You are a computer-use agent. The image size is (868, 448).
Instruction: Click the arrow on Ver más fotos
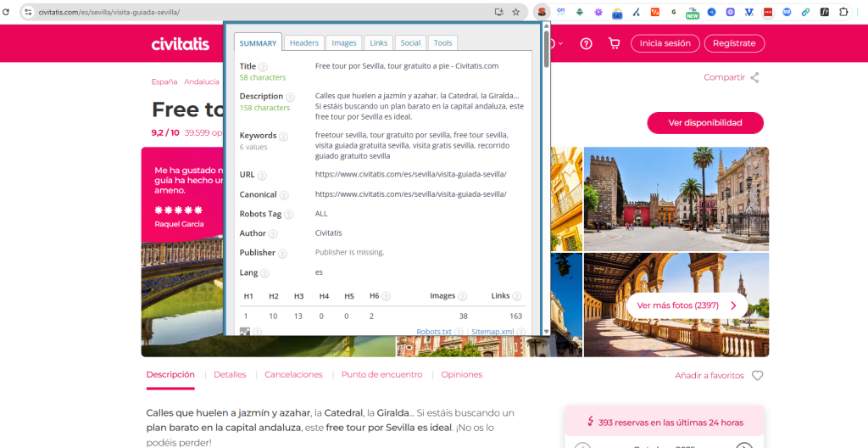click(733, 305)
